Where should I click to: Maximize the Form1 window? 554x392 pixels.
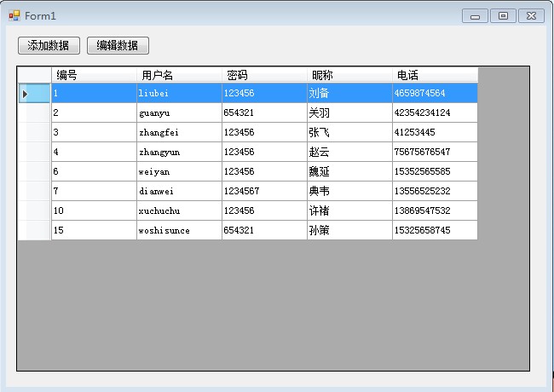(x=503, y=16)
